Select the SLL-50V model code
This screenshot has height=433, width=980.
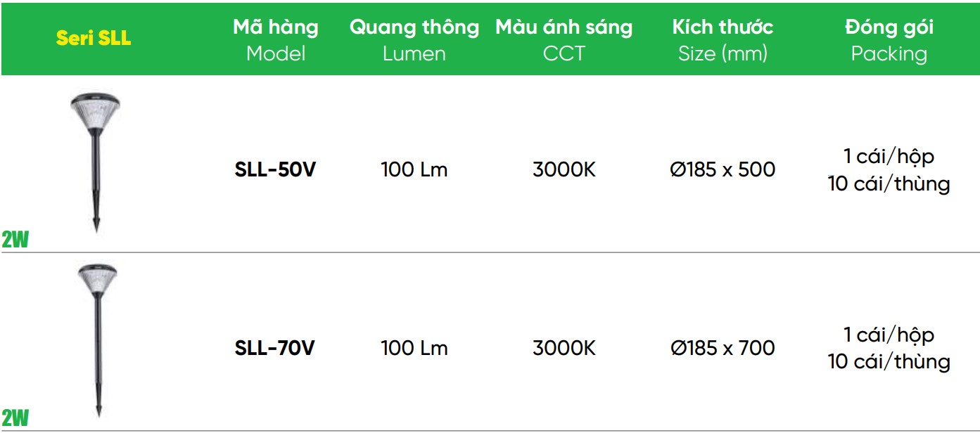click(x=275, y=169)
